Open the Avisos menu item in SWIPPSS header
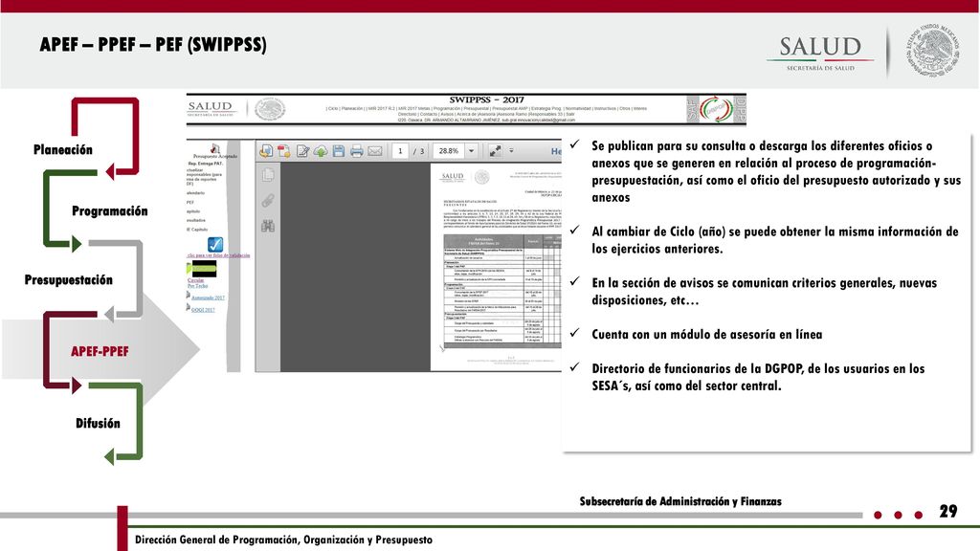 448,115
